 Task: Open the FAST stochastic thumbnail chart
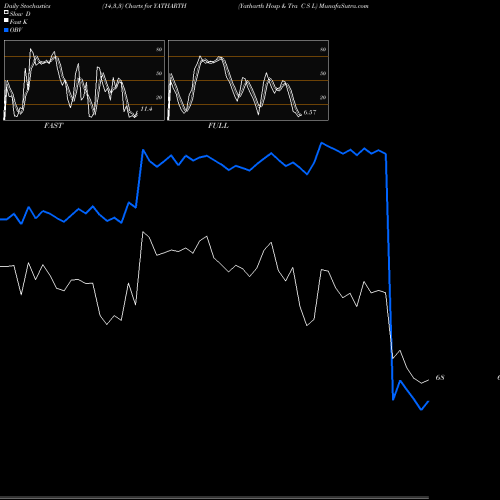[x=84, y=80]
